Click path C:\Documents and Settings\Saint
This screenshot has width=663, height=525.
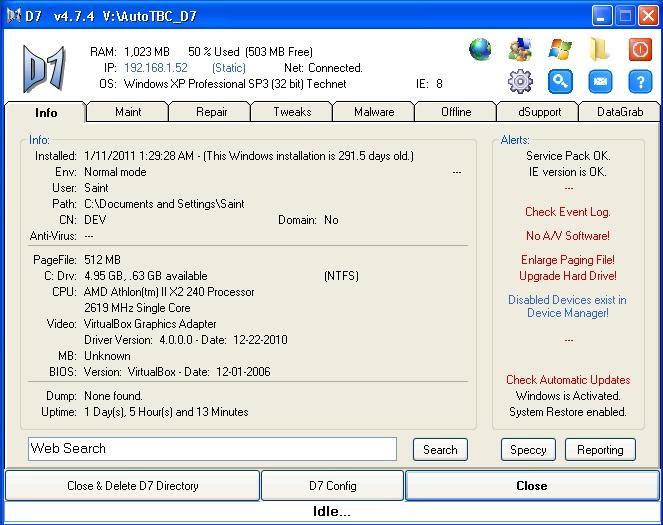pos(164,204)
